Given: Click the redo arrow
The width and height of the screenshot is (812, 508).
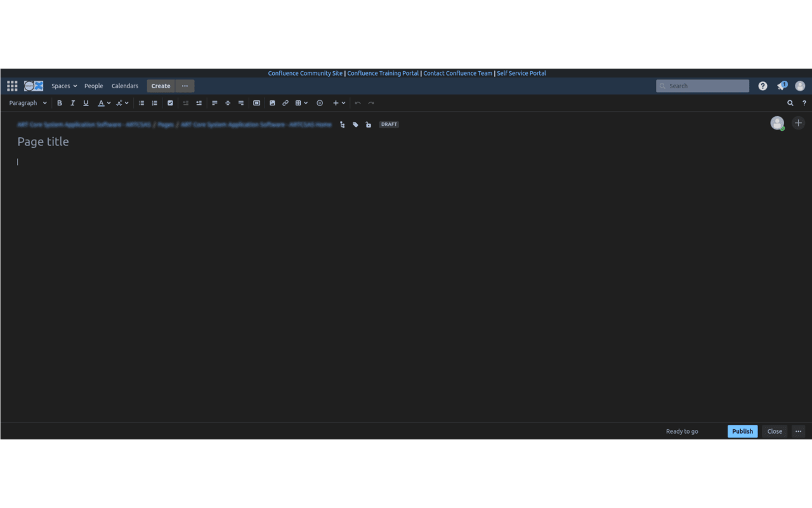Looking at the screenshot, I should [371, 103].
